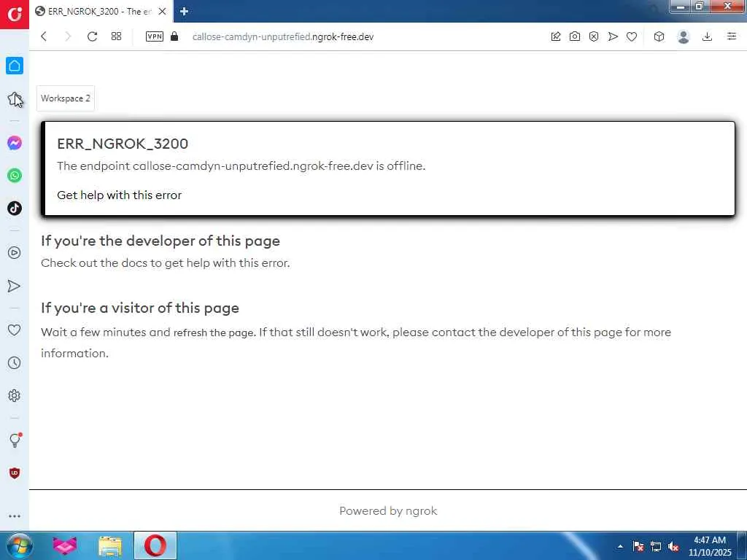The height and width of the screenshot is (560, 747).
Task: Open Settings gear in sidebar
Action: click(15, 395)
